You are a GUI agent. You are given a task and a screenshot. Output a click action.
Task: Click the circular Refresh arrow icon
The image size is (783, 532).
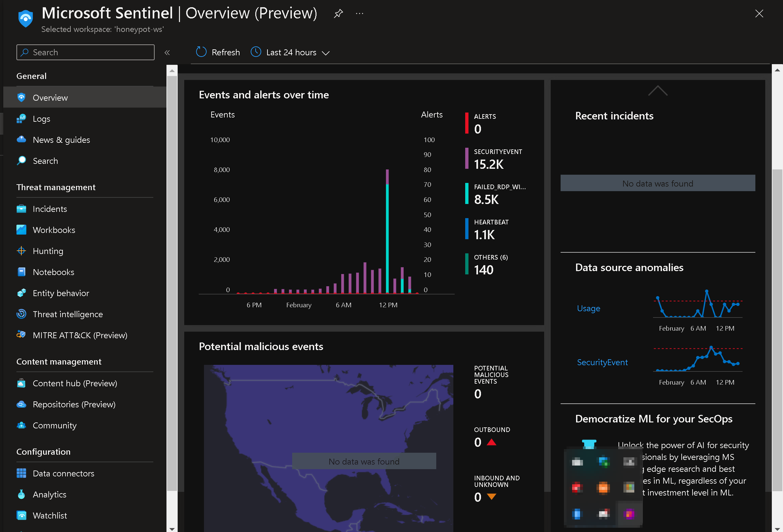point(201,52)
